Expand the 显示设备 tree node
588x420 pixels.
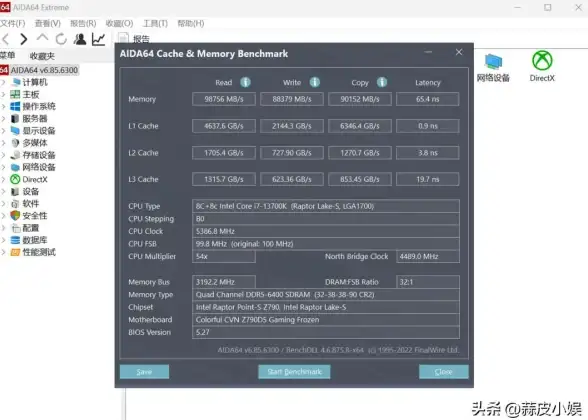pos(3,130)
